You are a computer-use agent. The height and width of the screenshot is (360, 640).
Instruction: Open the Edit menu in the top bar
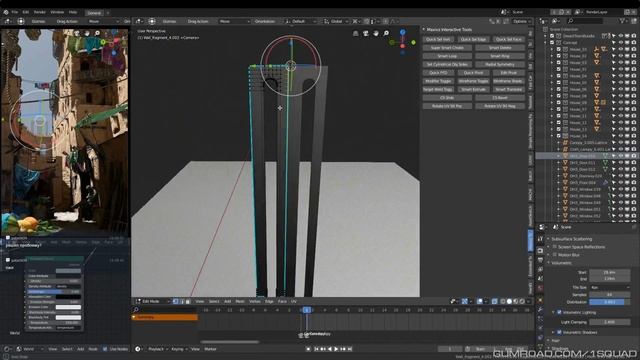pos(26,12)
